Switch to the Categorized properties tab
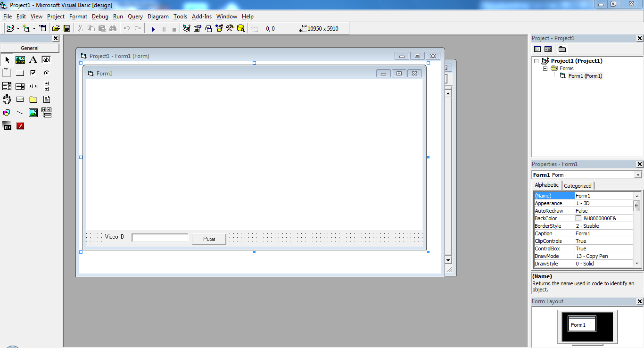Image resolution: width=644 pixels, height=348 pixels. (x=578, y=185)
